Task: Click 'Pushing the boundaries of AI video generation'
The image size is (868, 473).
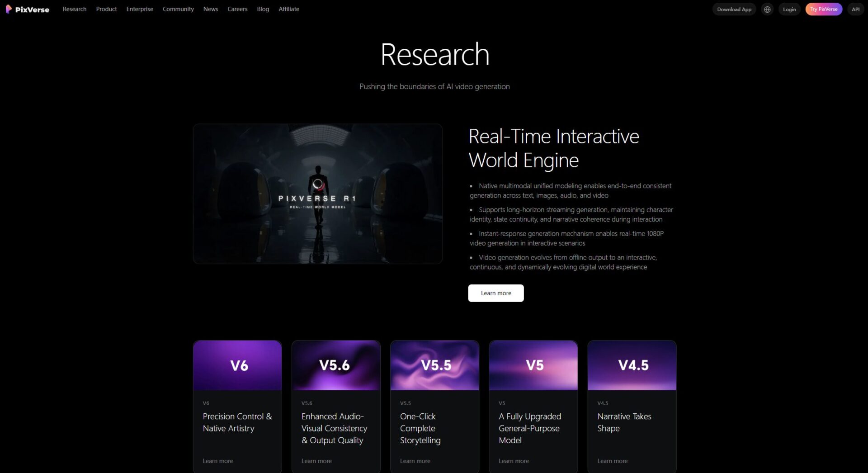Action: 434,86
